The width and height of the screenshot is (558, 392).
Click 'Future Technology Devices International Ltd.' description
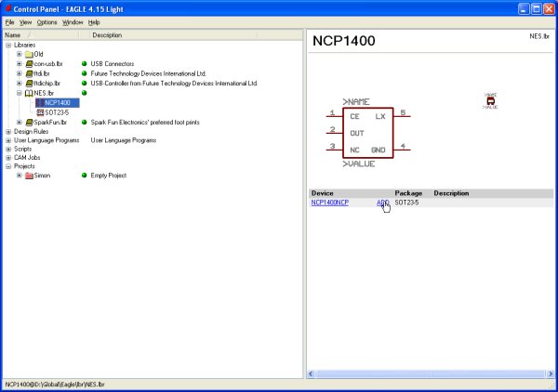149,73
